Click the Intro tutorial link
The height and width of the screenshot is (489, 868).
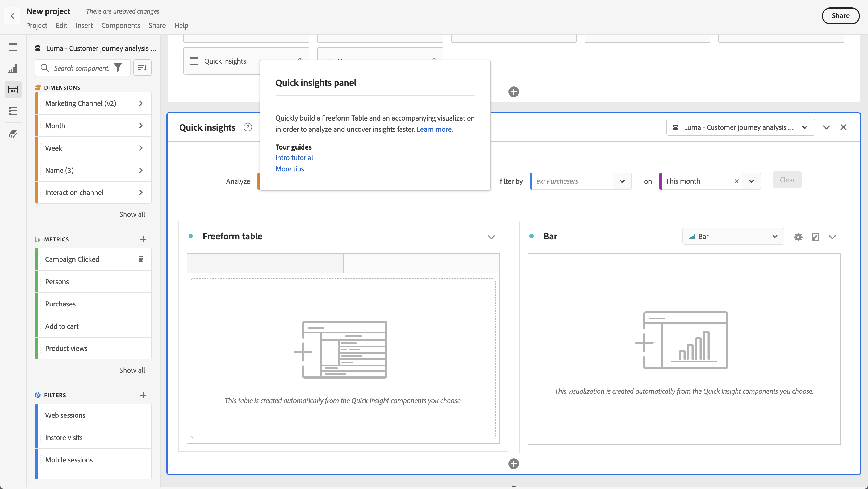click(294, 158)
